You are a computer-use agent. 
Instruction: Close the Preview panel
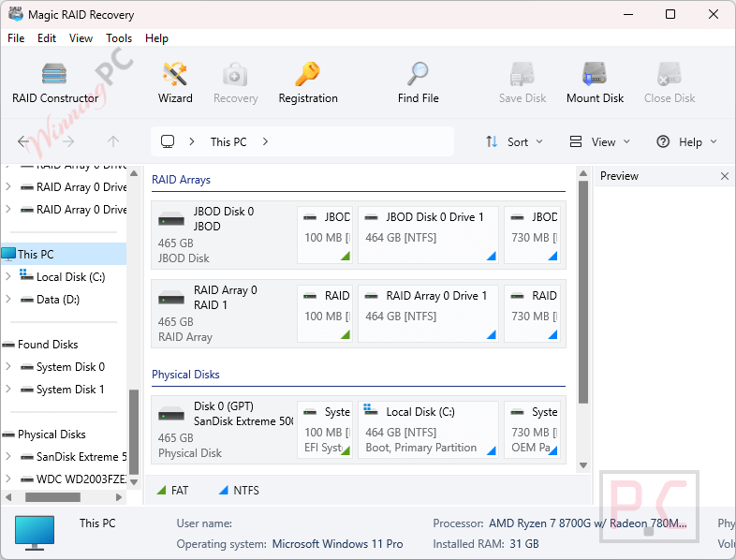click(724, 176)
